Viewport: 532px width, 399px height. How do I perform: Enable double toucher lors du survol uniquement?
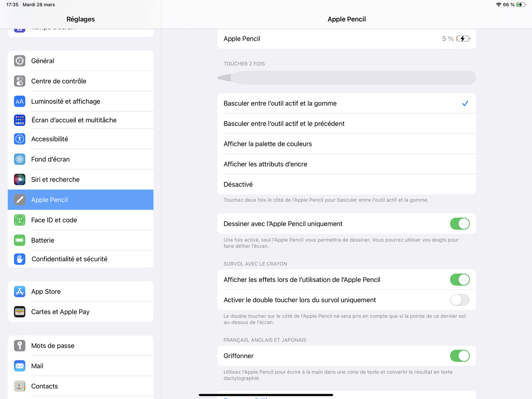tap(460, 300)
